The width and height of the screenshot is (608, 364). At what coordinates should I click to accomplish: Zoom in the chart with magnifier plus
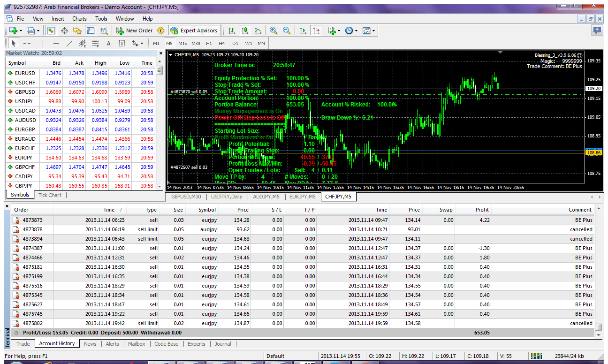273,30
